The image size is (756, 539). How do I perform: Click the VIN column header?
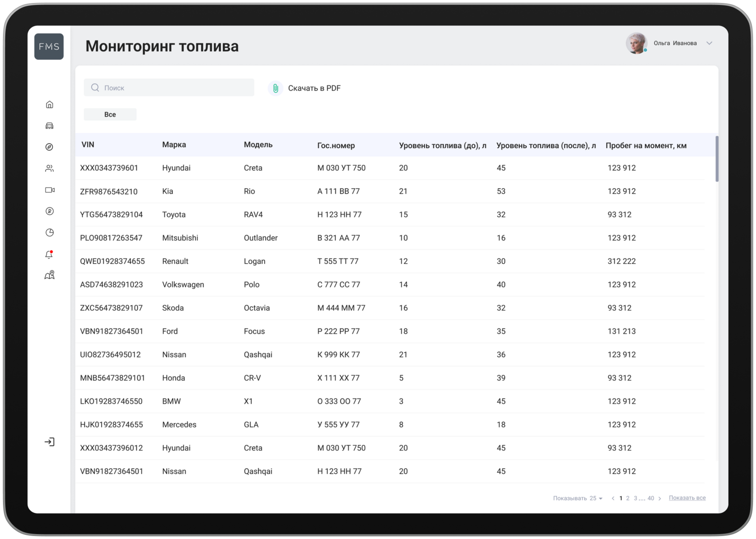pyautogui.click(x=88, y=145)
